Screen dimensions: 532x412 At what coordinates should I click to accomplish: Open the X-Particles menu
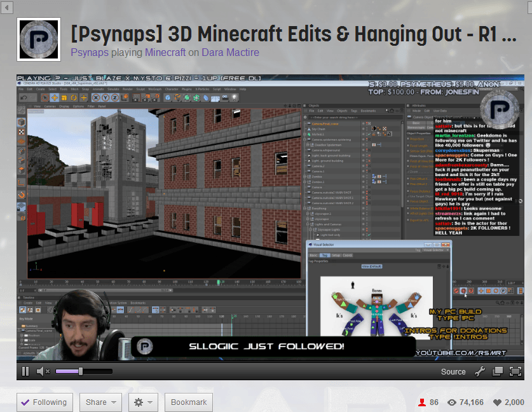202,89
